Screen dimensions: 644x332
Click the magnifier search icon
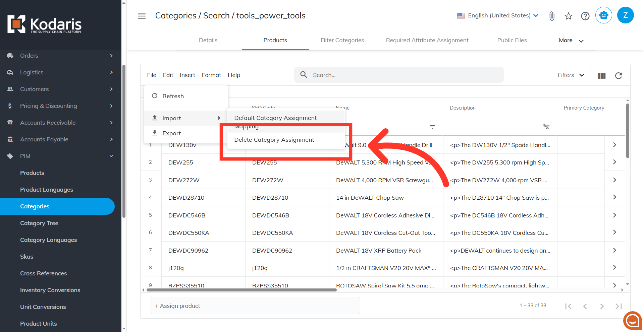point(304,75)
